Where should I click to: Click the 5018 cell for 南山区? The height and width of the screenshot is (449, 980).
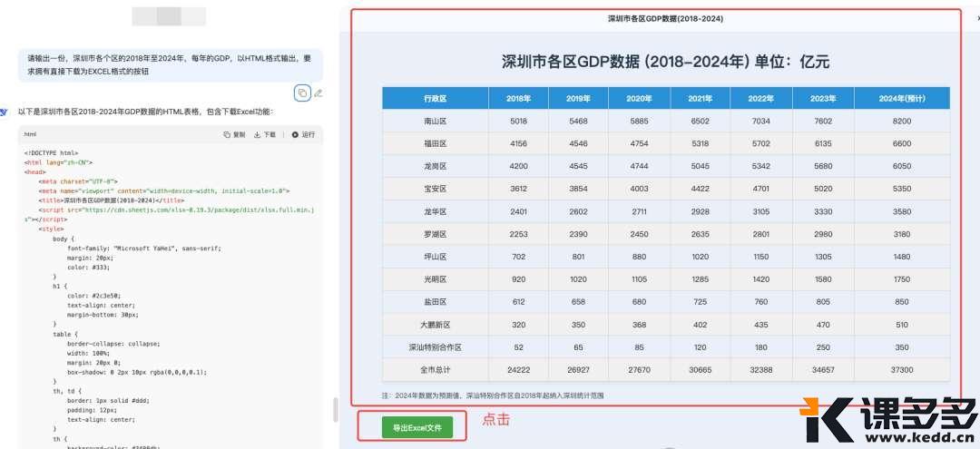point(518,122)
